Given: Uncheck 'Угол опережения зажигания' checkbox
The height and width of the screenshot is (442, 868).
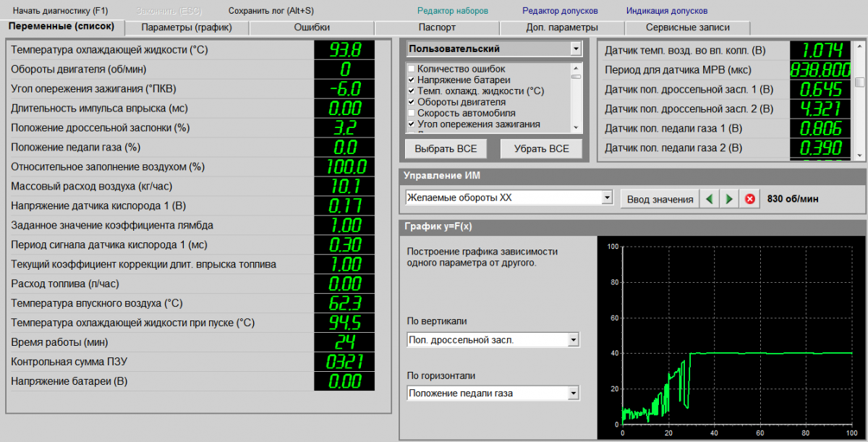Looking at the screenshot, I should [x=412, y=124].
